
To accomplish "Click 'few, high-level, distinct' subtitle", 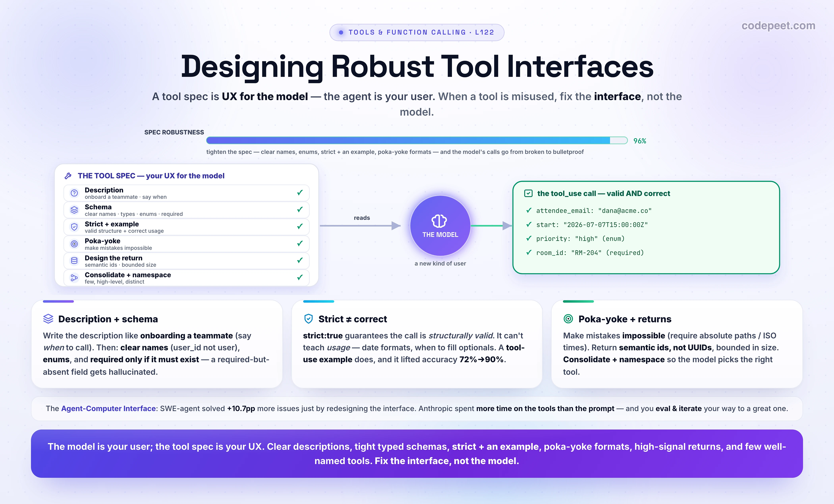I will [x=114, y=282].
